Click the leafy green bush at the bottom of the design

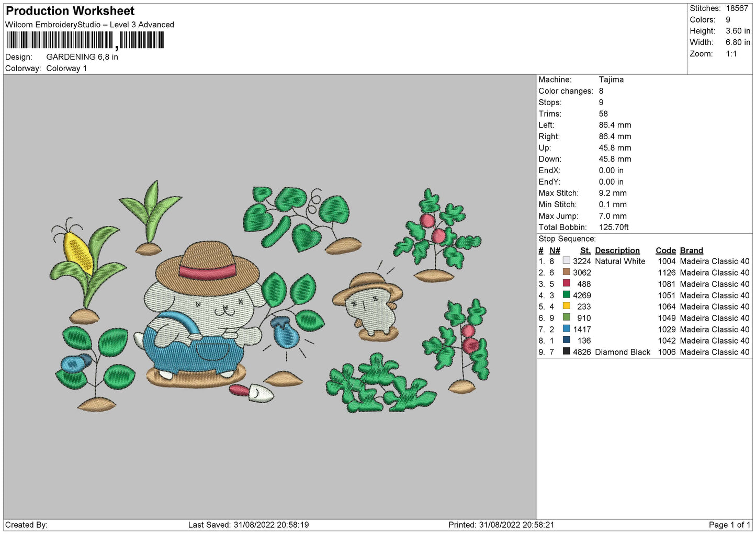(381, 383)
